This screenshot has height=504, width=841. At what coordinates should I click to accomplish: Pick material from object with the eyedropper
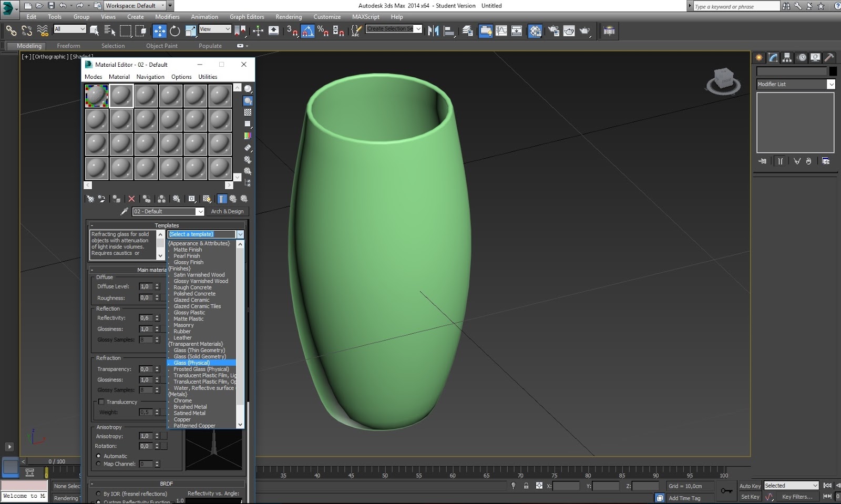[x=125, y=211]
